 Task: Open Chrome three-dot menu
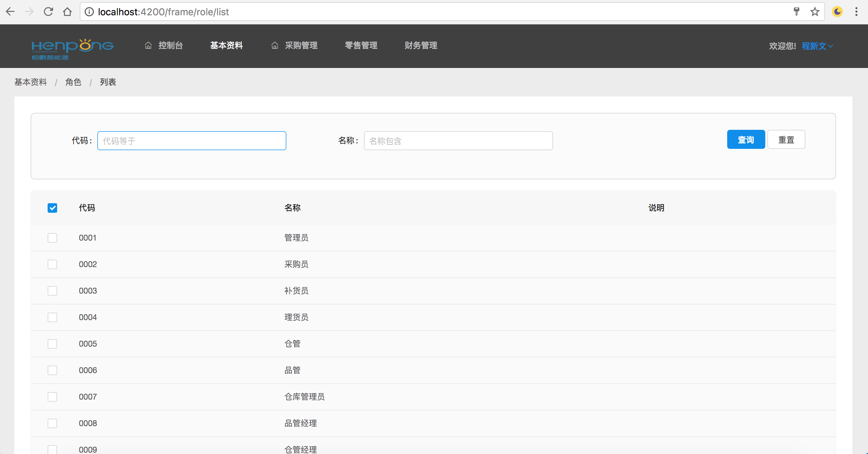856,12
